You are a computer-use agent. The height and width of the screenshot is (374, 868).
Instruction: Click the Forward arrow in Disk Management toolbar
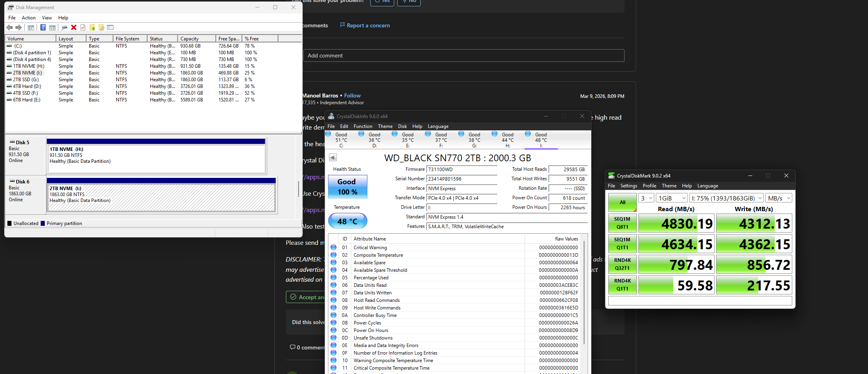pos(18,27)
